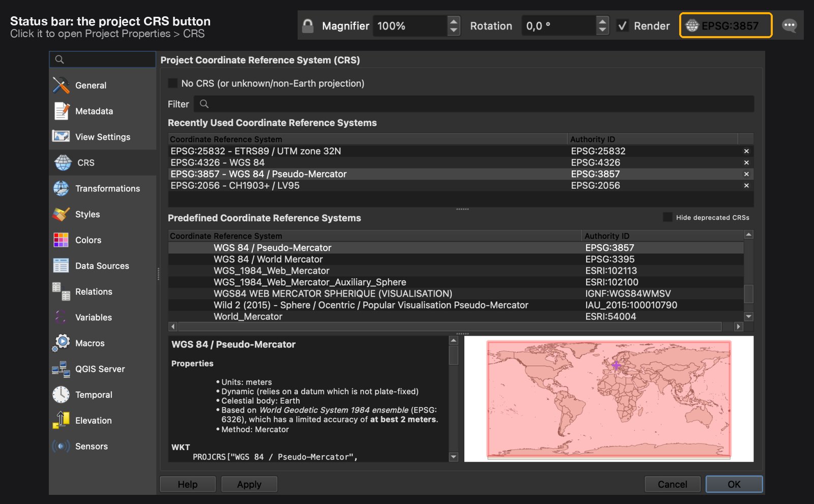Click up arrow of predefined CRS scrollbar
814x504 pixels.
click(x=748, y=234)
